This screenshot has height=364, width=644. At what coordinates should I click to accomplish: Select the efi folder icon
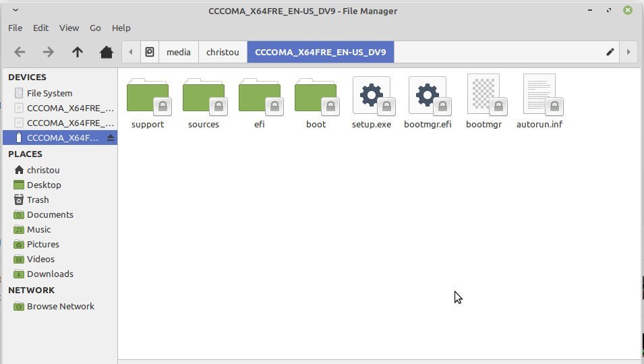coord(260,96)
